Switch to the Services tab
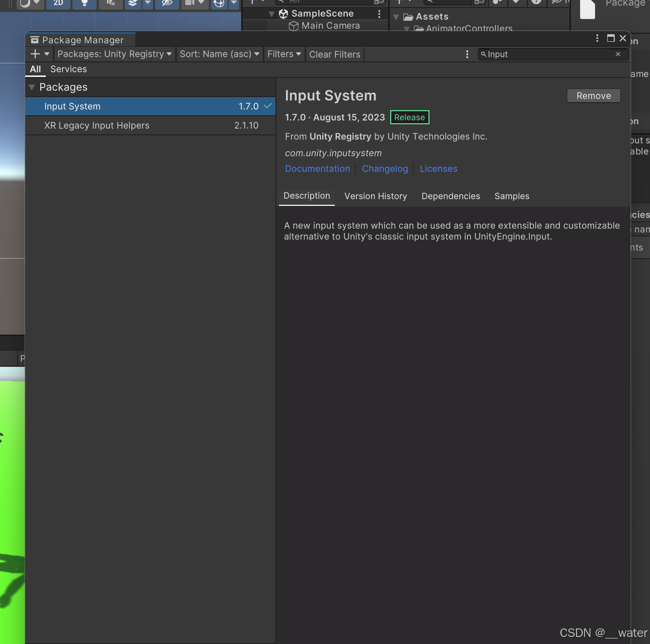This screenshot has height=644, width=650. (68, 69)
